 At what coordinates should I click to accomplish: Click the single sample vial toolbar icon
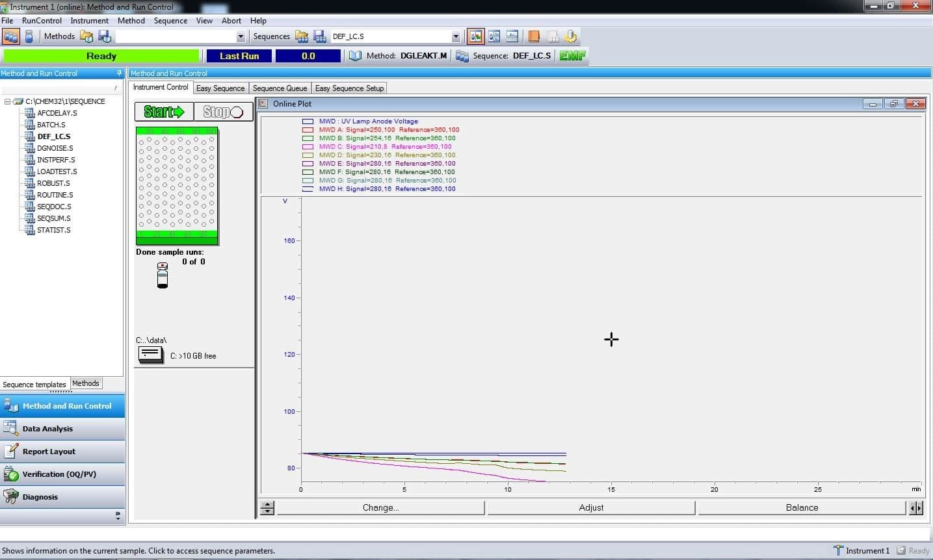tap(29, 36)
